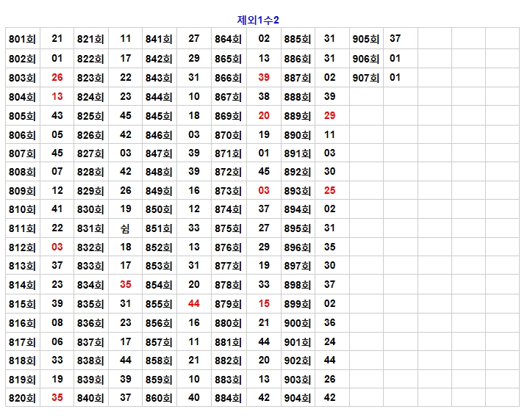Click the 쉼 value beside 831회

pyautogui.click(x=126, y=228)
